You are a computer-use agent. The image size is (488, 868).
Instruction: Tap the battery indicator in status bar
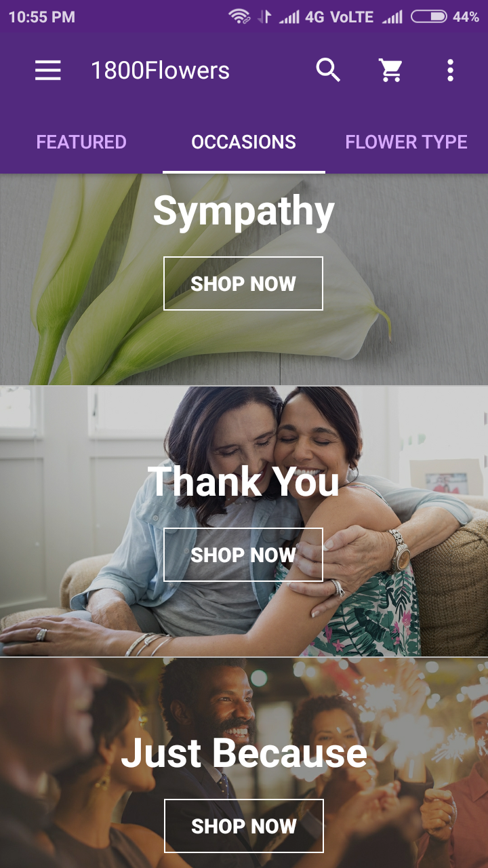[x=429, y=16]
